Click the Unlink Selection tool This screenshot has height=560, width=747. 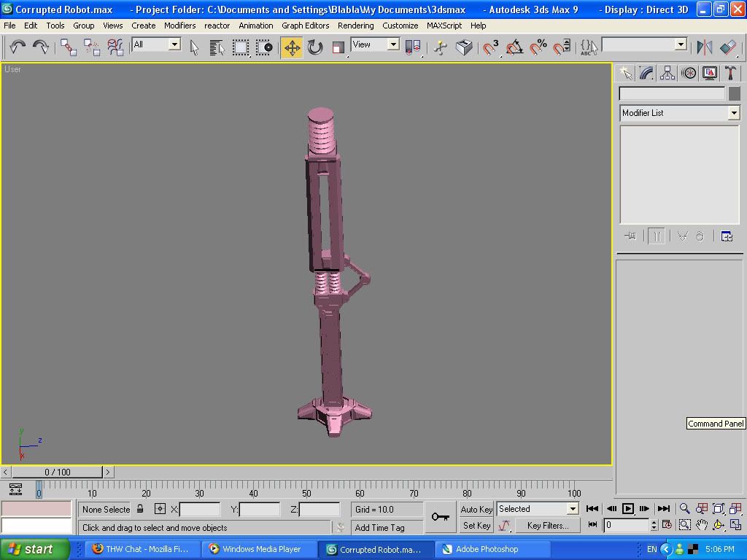92,47
